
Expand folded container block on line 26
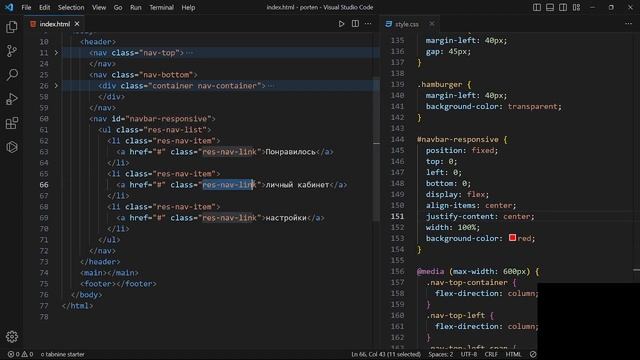(x=56, y=86)
